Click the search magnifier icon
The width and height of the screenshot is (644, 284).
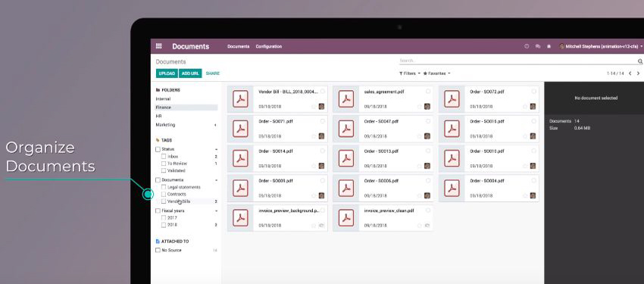coord(640,61)
